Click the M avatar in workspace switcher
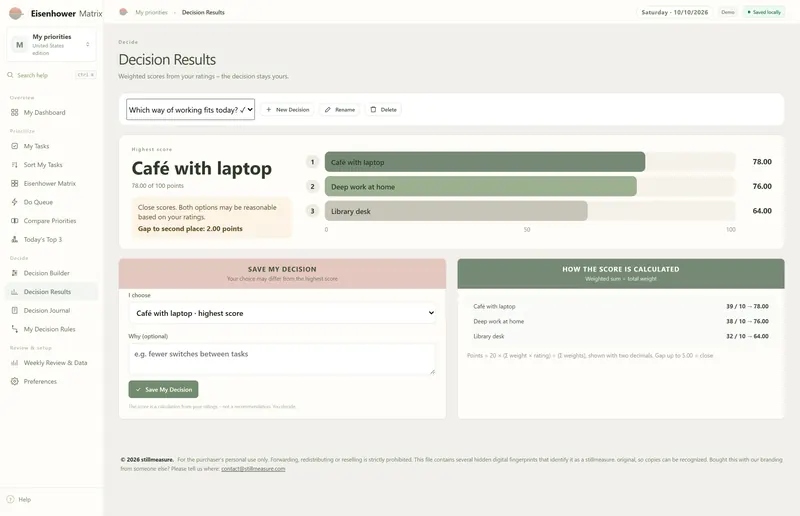Image resolution: width=800 pixels, height=516 pixels. pos(19,45)
